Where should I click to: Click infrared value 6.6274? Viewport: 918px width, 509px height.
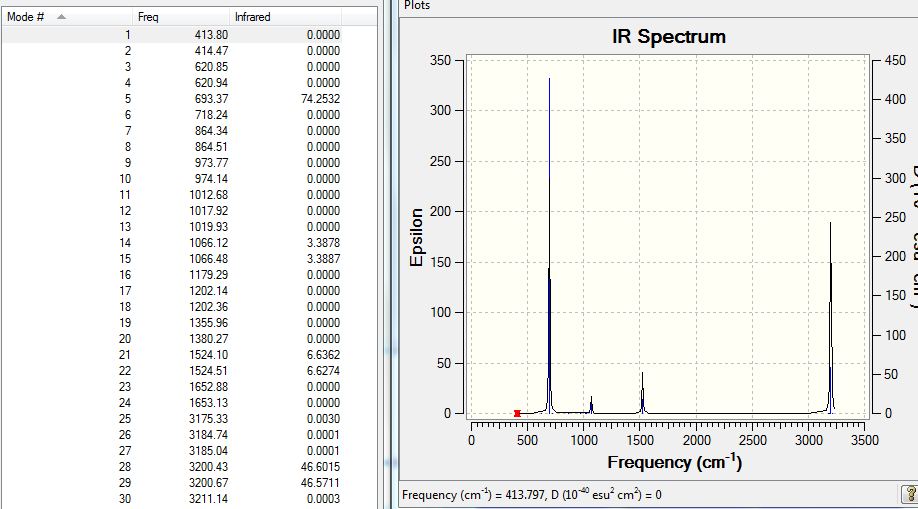pos(323,371)
